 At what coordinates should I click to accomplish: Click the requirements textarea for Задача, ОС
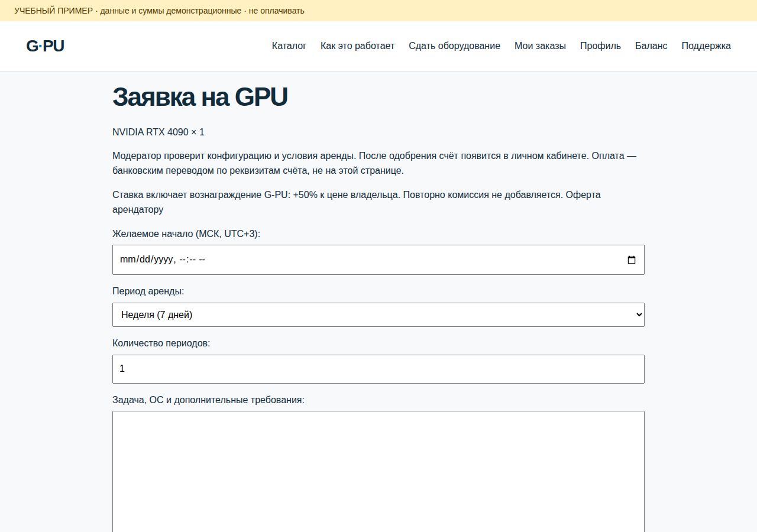(x=378, y=472)
